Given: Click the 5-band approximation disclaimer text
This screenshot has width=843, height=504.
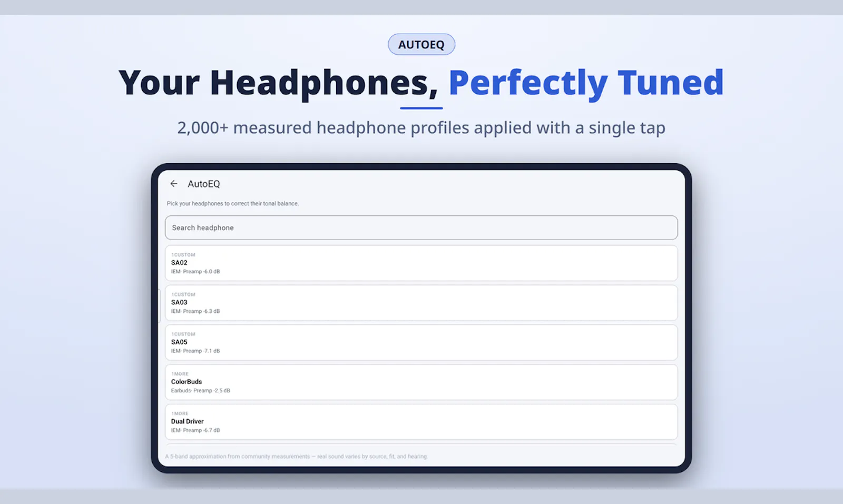Looking at the screenshot, I should coord(296,457).
